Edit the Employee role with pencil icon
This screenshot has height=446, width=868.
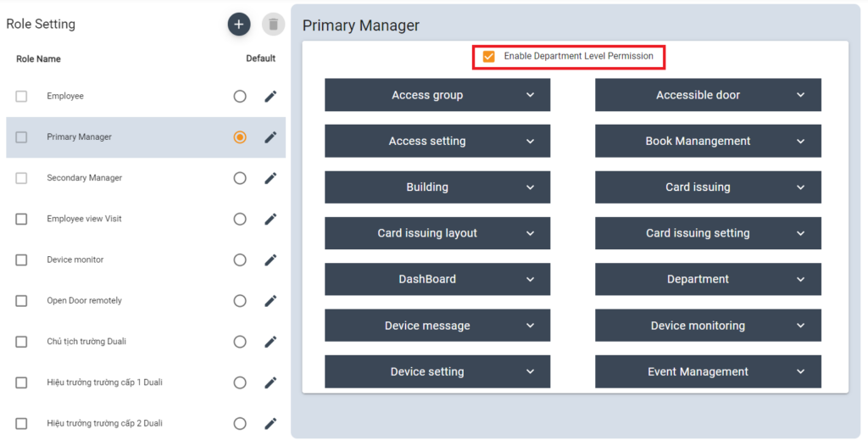pos(270,97)
